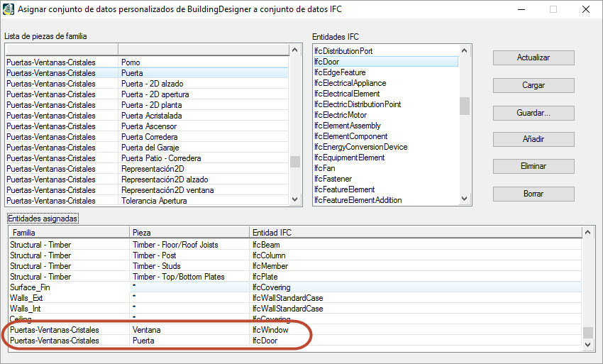The height and width of the screenshot is (364, 603).
Task: Select Ventana IfcWindow assigned row
Action: pyautogui.click(x=295, y=330)
